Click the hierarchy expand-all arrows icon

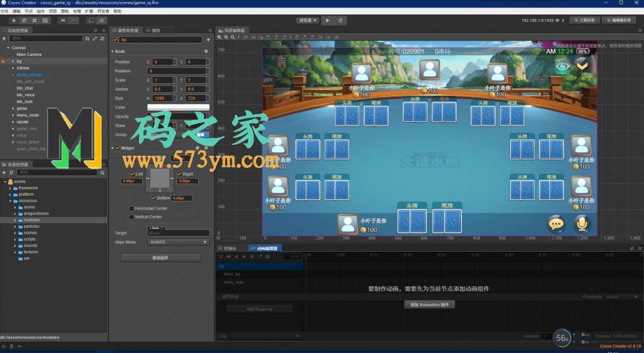[95, 38]
